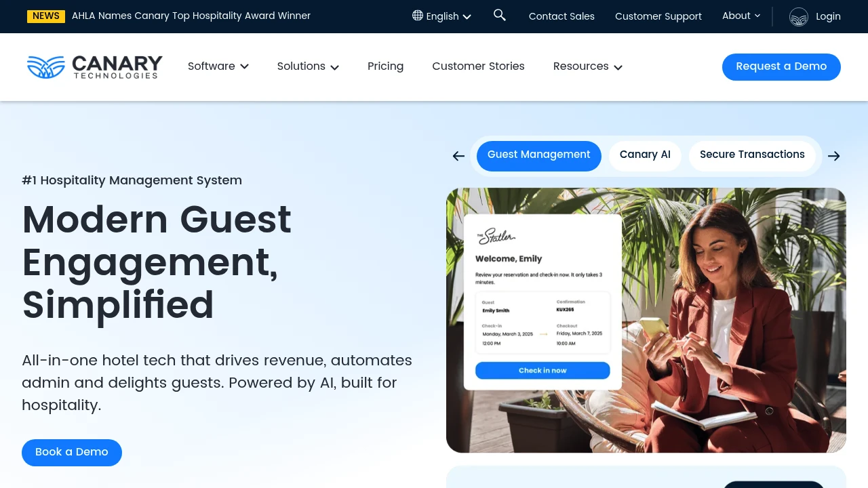
Task: Click the left carousel arrow
Action: point(458,156)
